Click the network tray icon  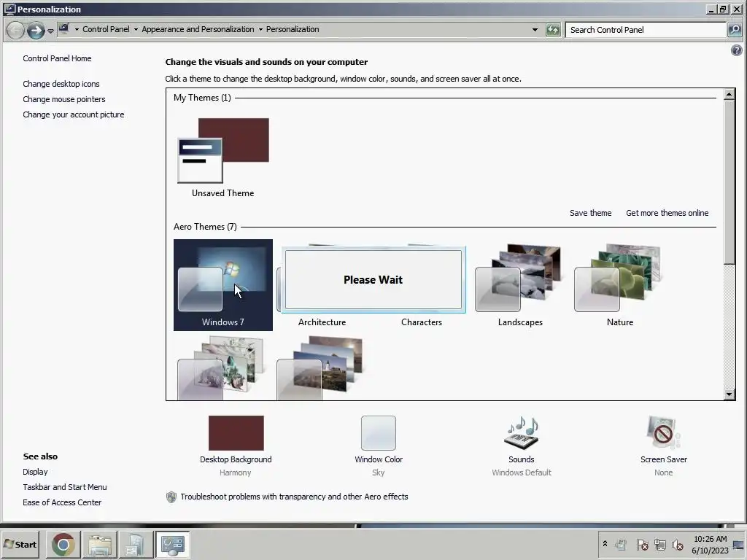[x=659, y=544]
